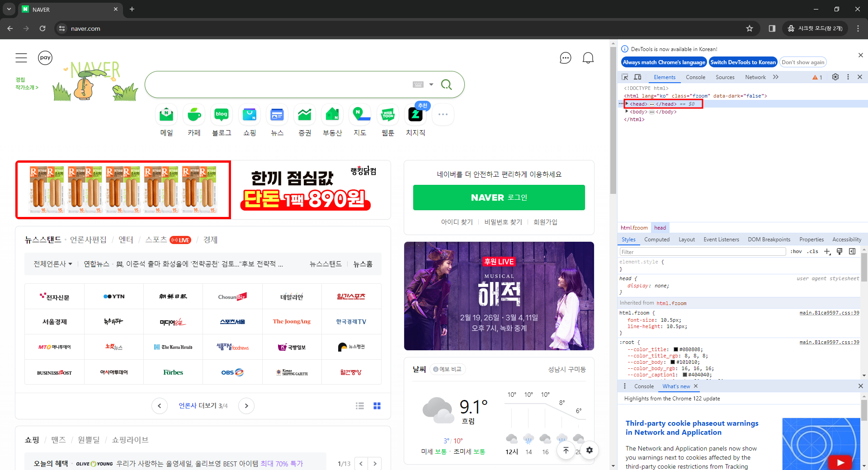
Task: Open the Event Listeners tab
Action: tap(721, 240)
